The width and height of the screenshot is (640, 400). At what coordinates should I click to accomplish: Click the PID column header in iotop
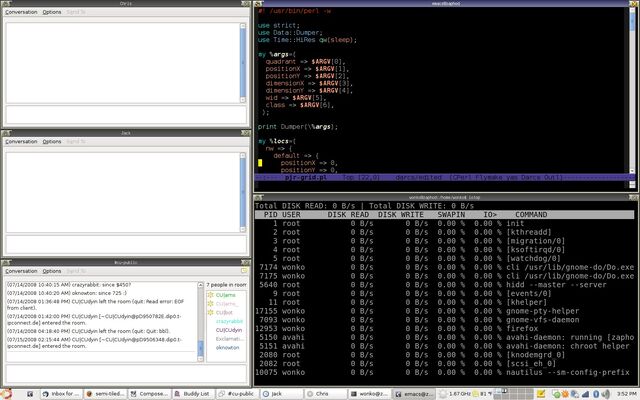(270, 215)
